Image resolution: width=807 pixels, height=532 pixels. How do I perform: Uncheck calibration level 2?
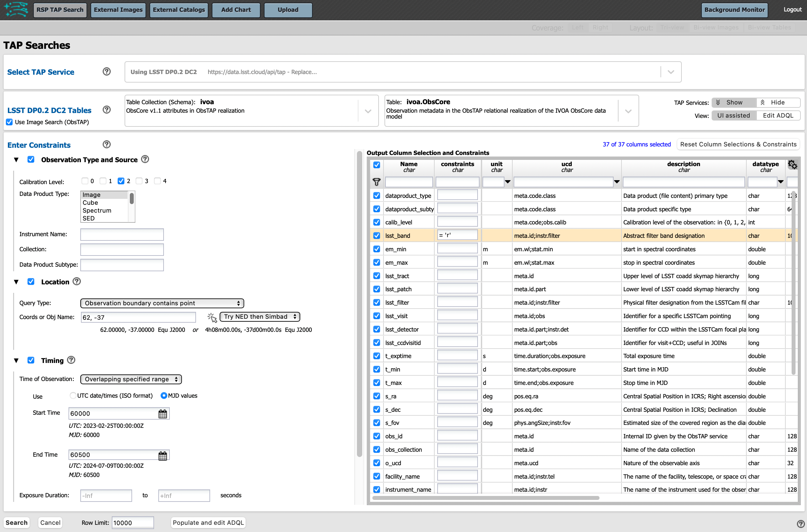click(121, 181)
